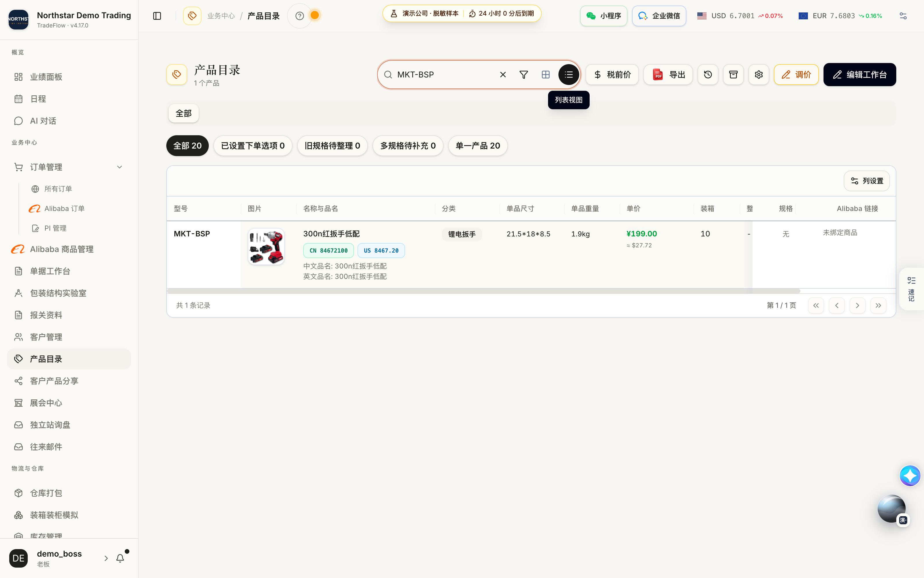The image size is (924, 578).
Task: Open Alibaba 商品管理 in sidebar
Action: click(69, 249)
